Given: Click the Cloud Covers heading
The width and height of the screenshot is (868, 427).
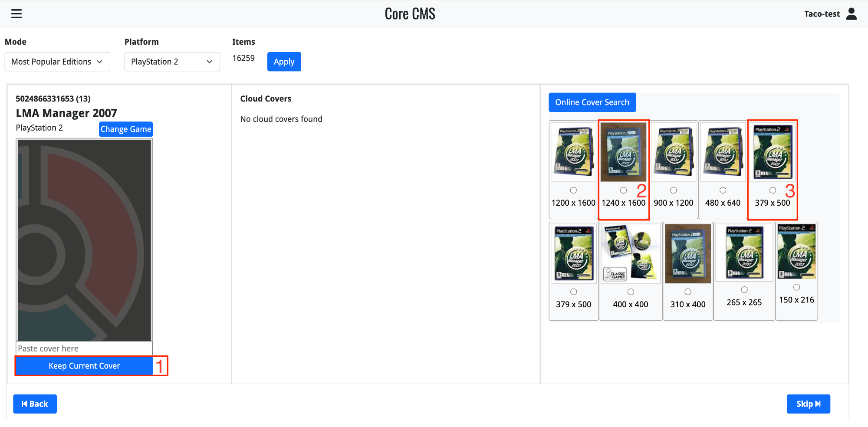Looking at the screenshot, I should 266,99.
